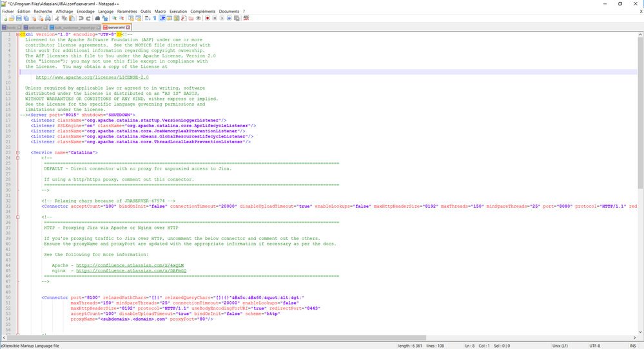
Task: Toggle word wrap toolbar button
Action: tap(148, 18)
